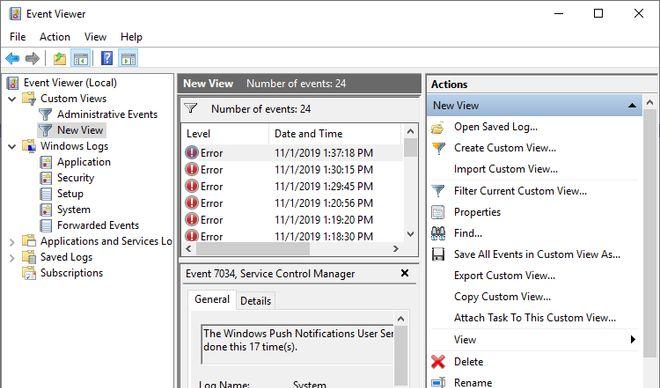
Task: Click the Up One Level folder icon
Action: click(59, 58)
